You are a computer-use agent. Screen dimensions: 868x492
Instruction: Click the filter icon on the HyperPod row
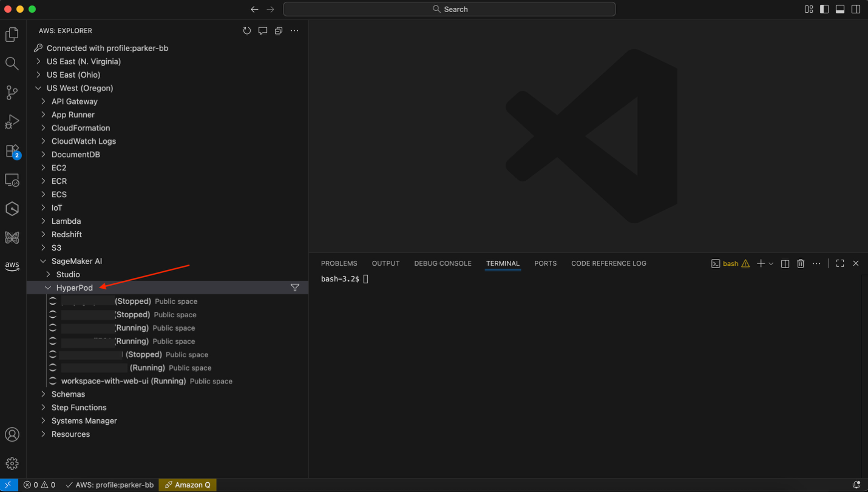294,287
